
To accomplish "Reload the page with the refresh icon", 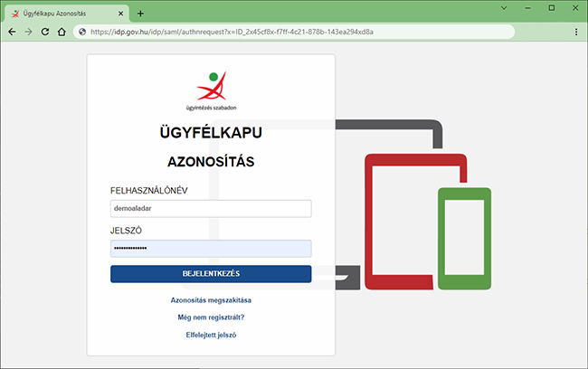I will click(x=45, y=32).
